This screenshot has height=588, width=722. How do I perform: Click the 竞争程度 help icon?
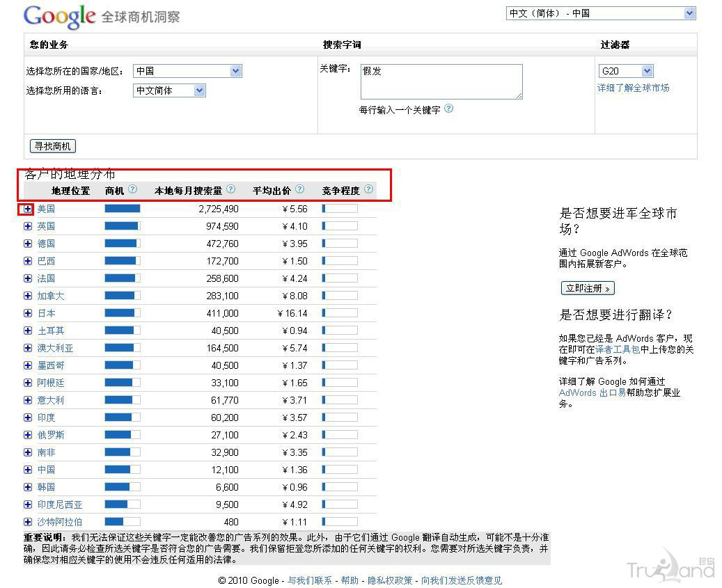367,189
